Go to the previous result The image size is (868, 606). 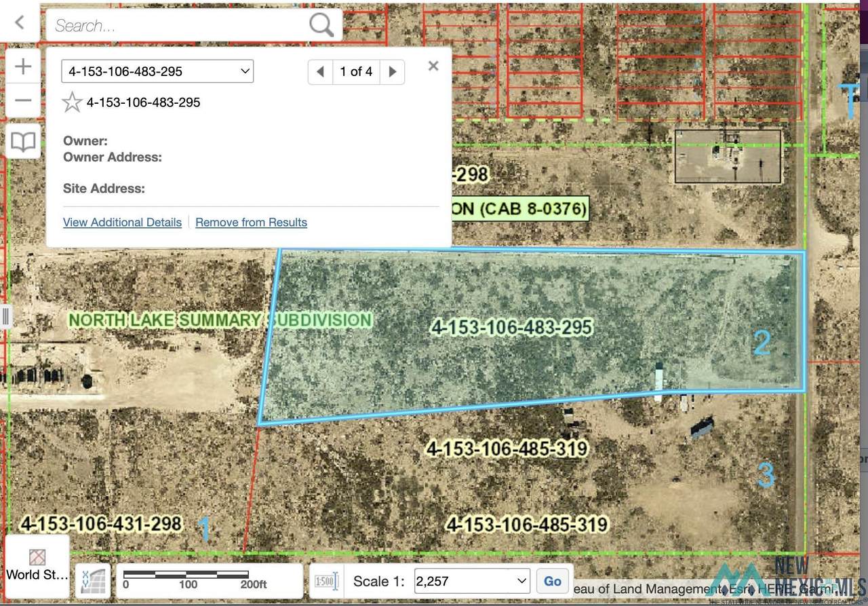tap(320, 72)
